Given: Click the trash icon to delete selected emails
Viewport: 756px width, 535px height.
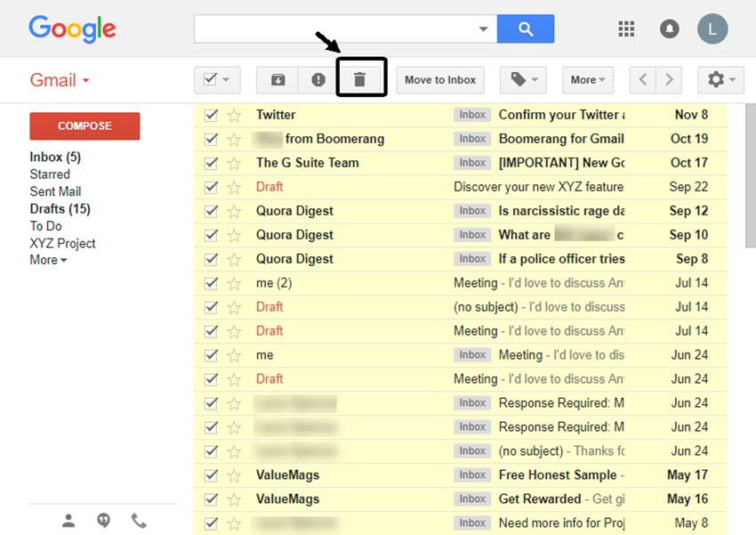Looking at the screenshot, I should [x=360, y=79].
